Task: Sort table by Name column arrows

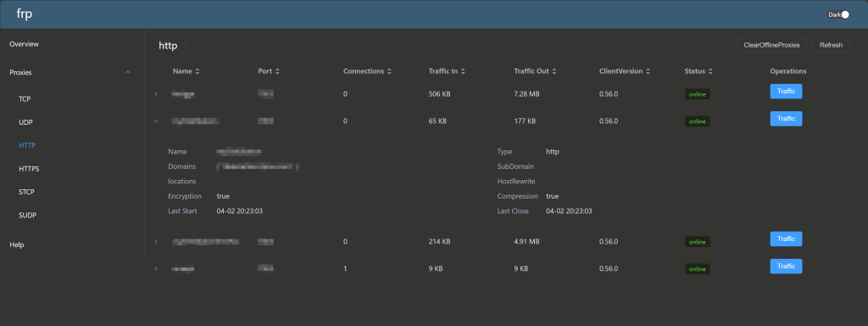Action: [198, 71]
